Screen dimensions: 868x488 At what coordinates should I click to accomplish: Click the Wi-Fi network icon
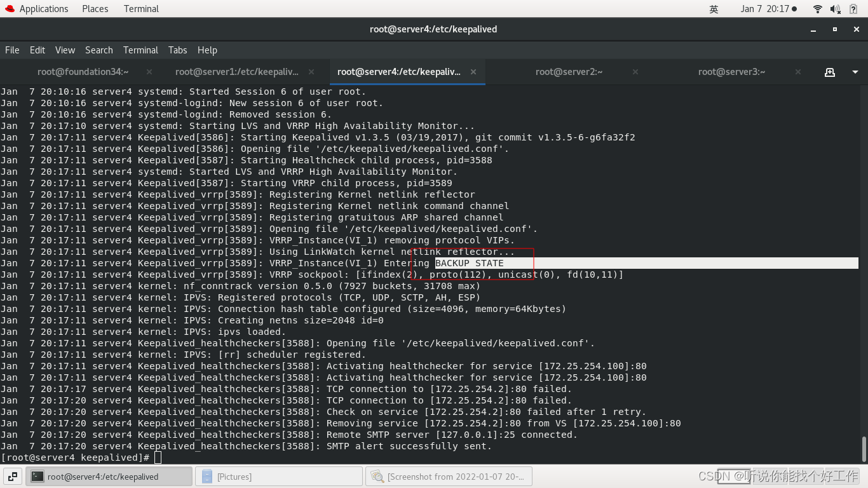pyautogui.click(x=818, y=9)
